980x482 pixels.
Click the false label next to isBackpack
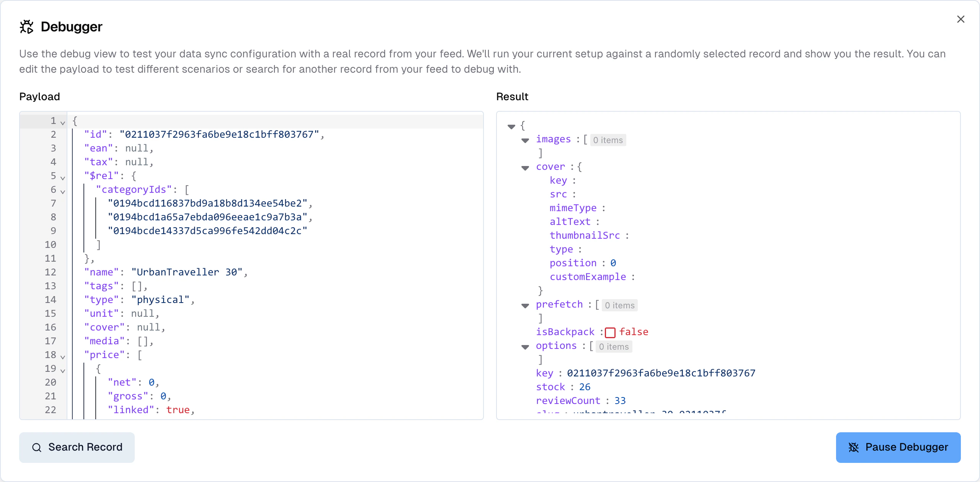[634, 332]
